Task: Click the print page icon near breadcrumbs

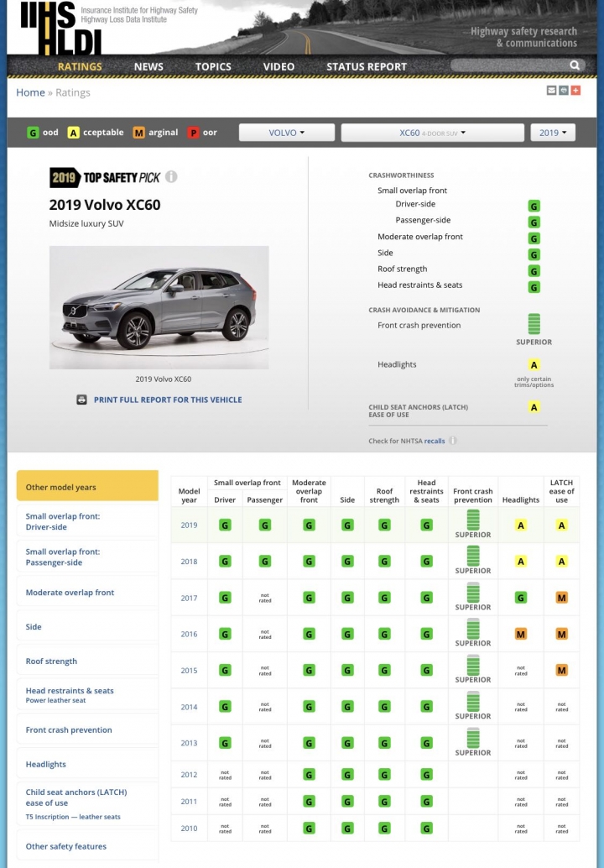Action: [x=564, y=90]
